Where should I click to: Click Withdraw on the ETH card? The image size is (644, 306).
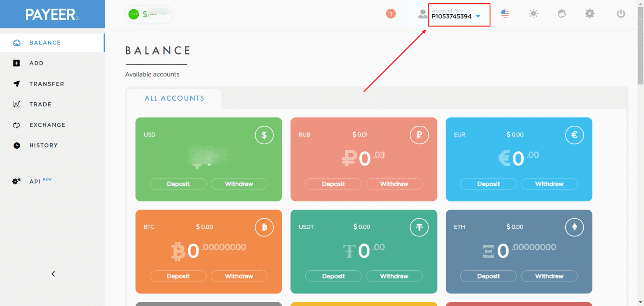coord(549,276)
